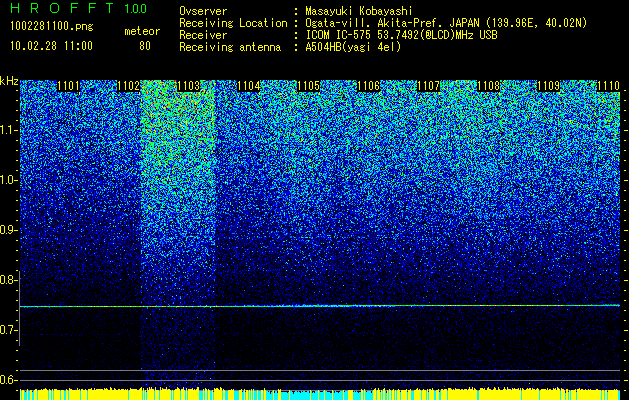Click the HROFFT title text
This screenshot has height=400, width=629.
[62, 8]
